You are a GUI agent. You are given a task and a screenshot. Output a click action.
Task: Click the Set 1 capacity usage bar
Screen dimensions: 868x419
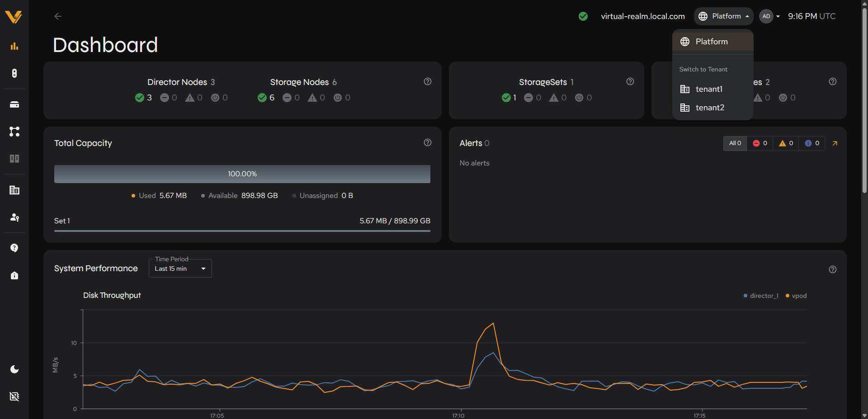(242, 231)
